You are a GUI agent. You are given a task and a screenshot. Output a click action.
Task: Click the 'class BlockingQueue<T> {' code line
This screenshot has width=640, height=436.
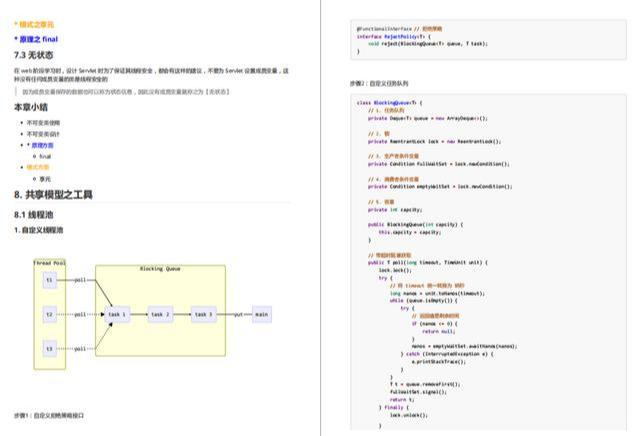pyautogui.click(x=389, y=103)
